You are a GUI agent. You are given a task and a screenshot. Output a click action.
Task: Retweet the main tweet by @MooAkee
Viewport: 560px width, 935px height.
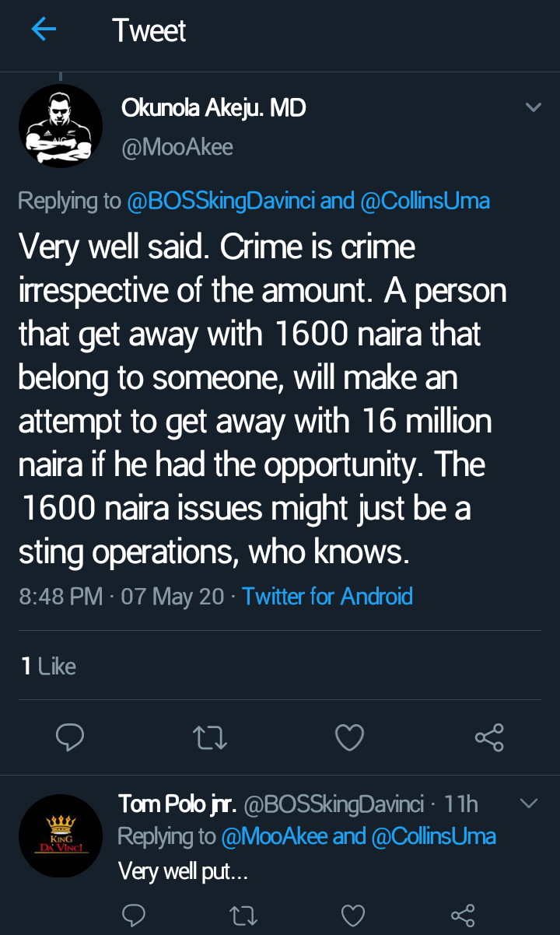coord(209,737)
